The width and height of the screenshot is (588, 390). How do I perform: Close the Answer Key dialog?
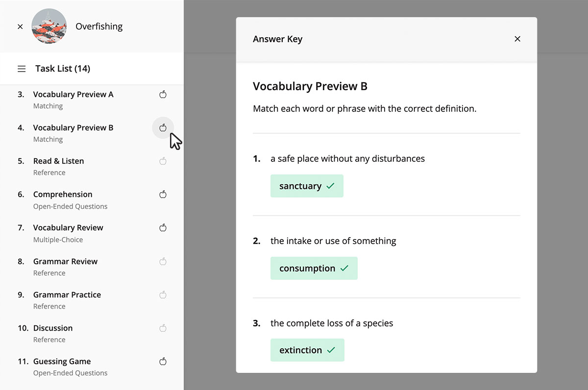517,39
